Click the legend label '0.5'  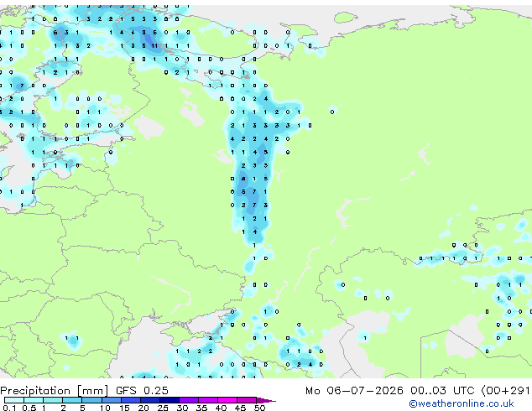click(29, 408)
